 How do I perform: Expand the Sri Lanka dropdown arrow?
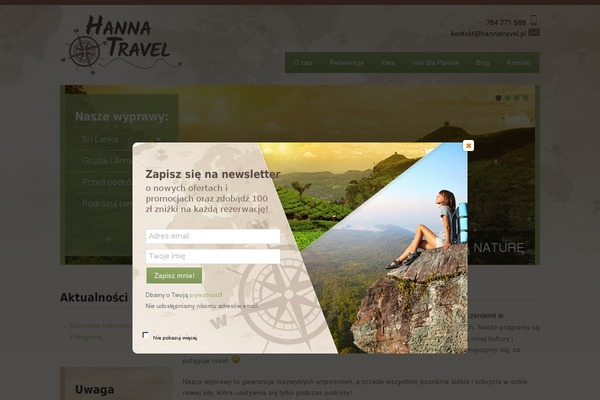point(158,140)
